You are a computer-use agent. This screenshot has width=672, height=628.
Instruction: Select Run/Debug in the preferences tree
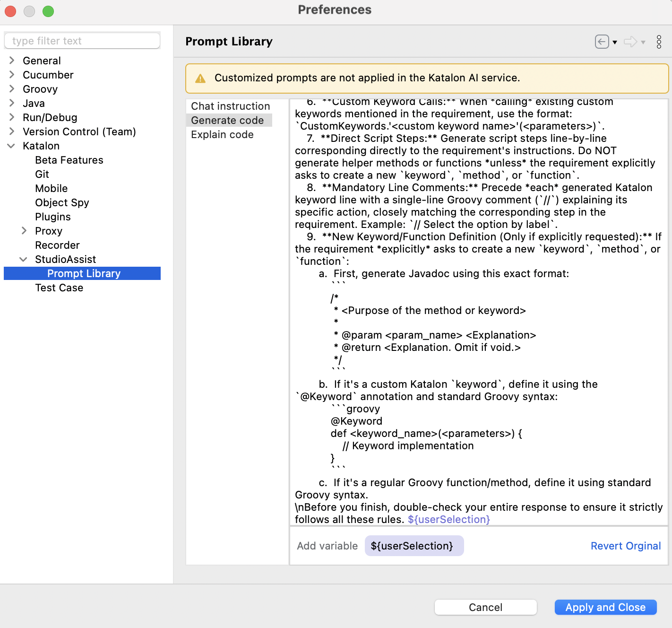(50, 117)
